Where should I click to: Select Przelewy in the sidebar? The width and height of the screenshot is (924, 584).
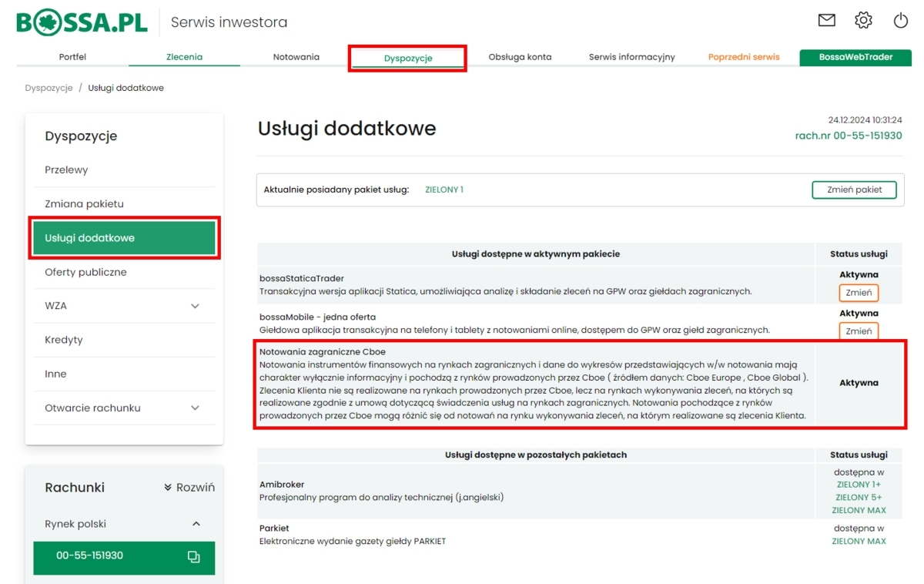[x=66, y=169]
